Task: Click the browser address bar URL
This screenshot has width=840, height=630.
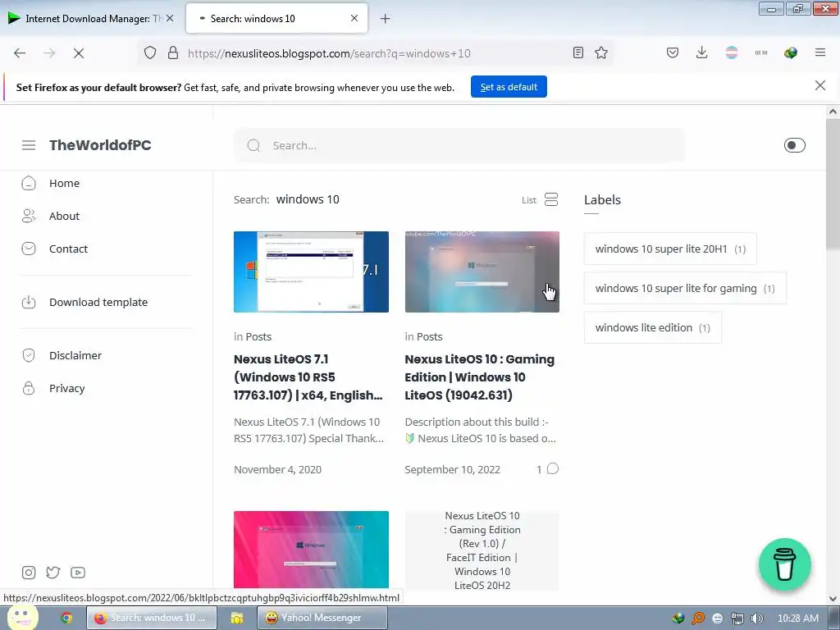Action: coord(329,53)
